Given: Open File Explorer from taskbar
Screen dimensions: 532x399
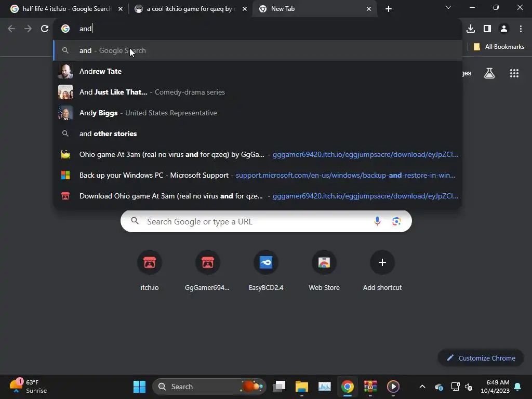Looking at the screenshot, I should pos(302,387).
